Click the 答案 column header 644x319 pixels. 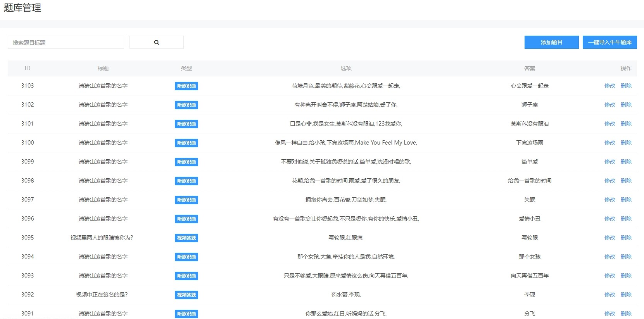coord(530,68)
